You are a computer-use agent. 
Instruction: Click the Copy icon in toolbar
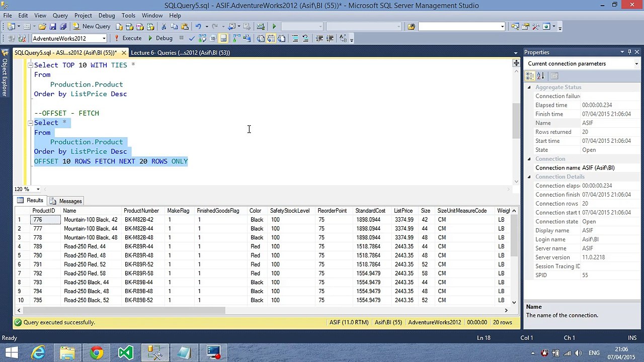174,26
